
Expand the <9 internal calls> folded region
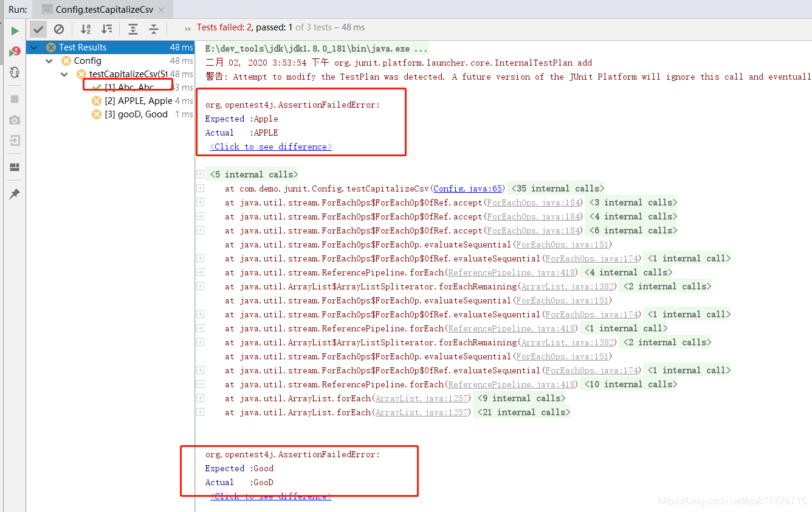pyautogui.click(x=521, y=398)
